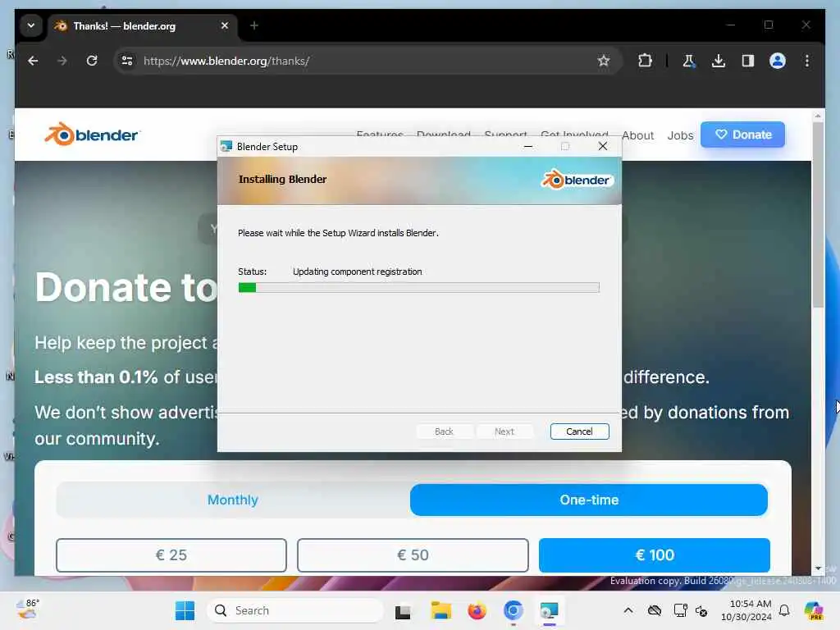Click the volume muted tray icon
840x630 pixels.
click(701, 610)
